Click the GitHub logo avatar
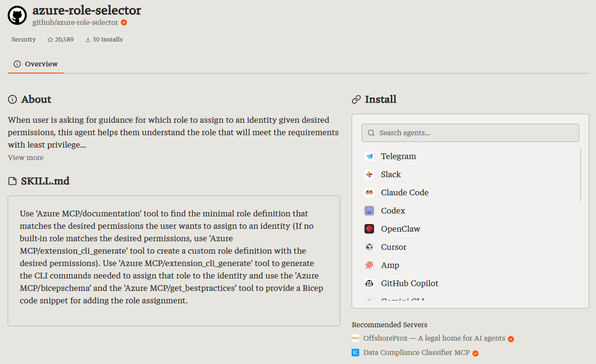The image size is (596, 364). (17, 15)
